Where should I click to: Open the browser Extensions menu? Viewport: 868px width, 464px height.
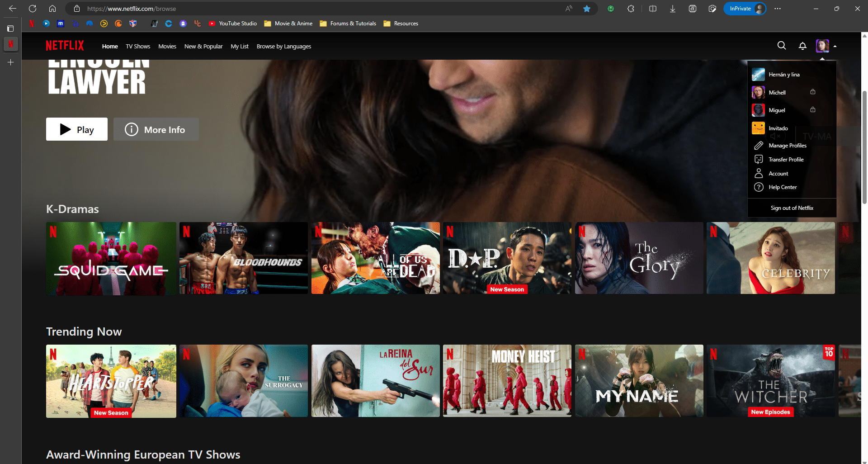click(x=631, y=9)
